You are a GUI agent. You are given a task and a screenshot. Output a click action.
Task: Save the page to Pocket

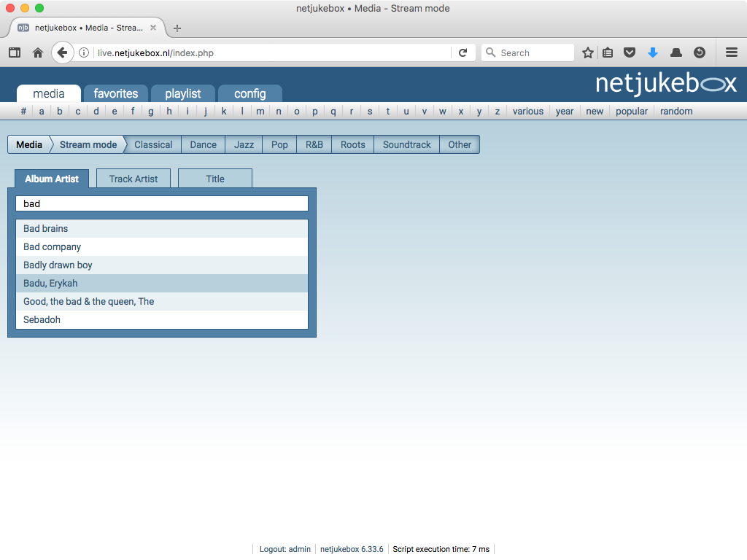(630, 52)
